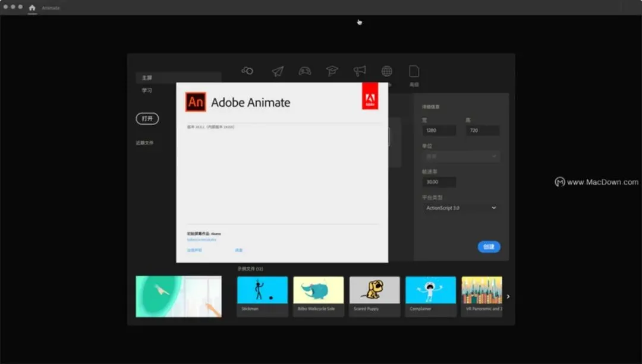The image size is (642, 364).
Task: Open the credits link in About dialog
Action: pos(239,250)
